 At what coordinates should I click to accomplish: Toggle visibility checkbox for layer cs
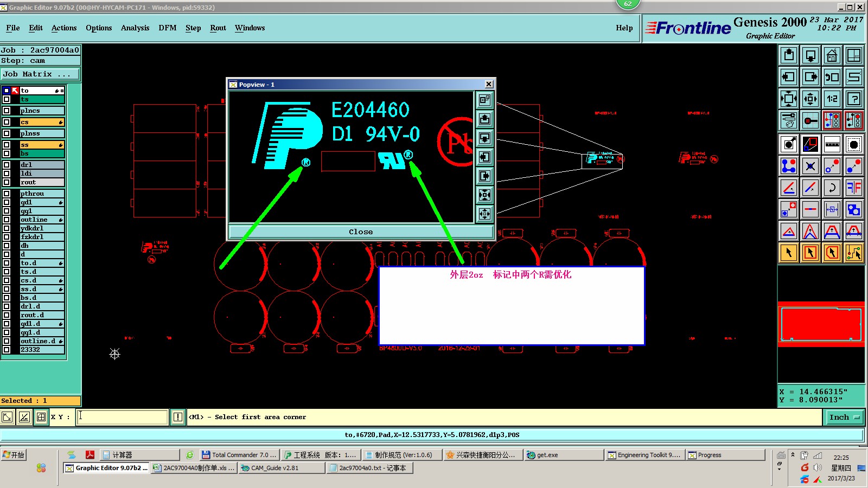click(x=7, y=122)
